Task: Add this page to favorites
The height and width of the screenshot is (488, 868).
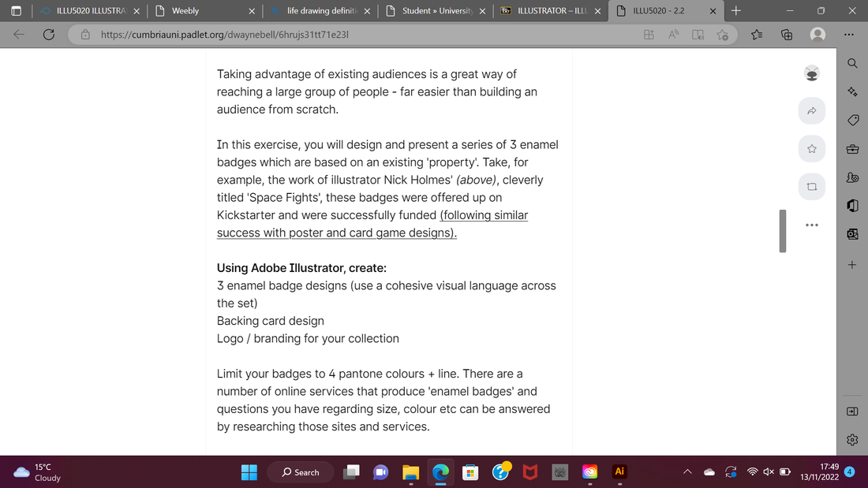Action: (x=722, y=35)
